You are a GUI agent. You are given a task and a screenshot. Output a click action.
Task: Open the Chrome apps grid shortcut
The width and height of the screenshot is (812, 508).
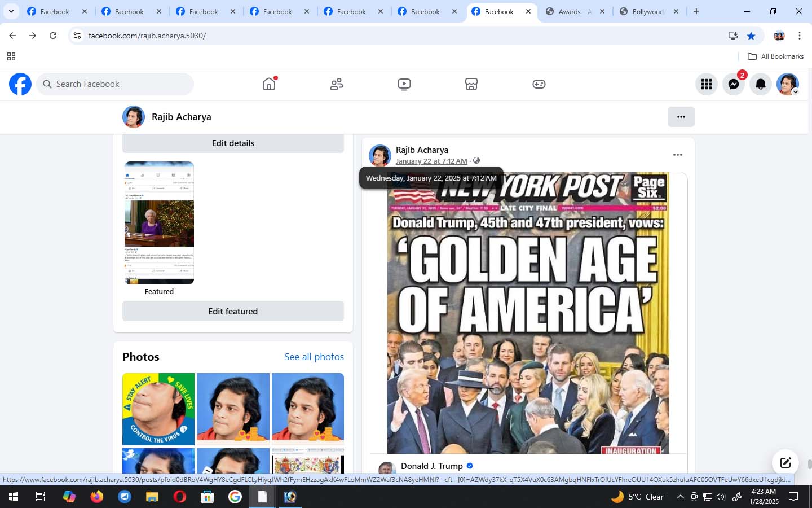(11, 56)
